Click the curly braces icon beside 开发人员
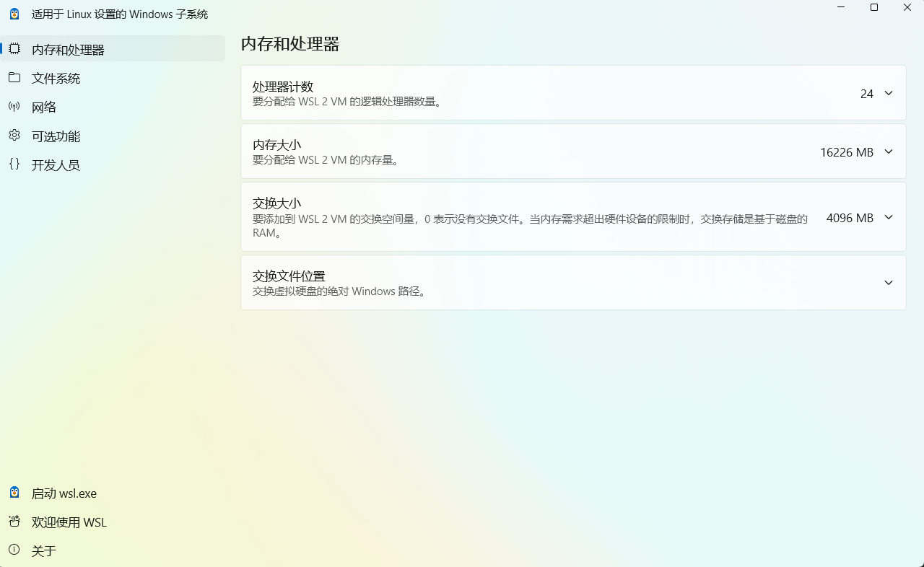 14,164
